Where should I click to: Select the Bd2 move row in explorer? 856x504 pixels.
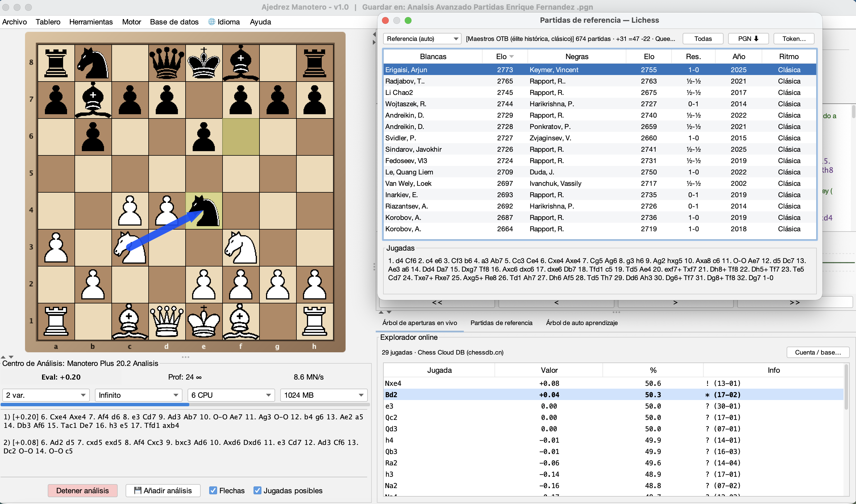613,395
